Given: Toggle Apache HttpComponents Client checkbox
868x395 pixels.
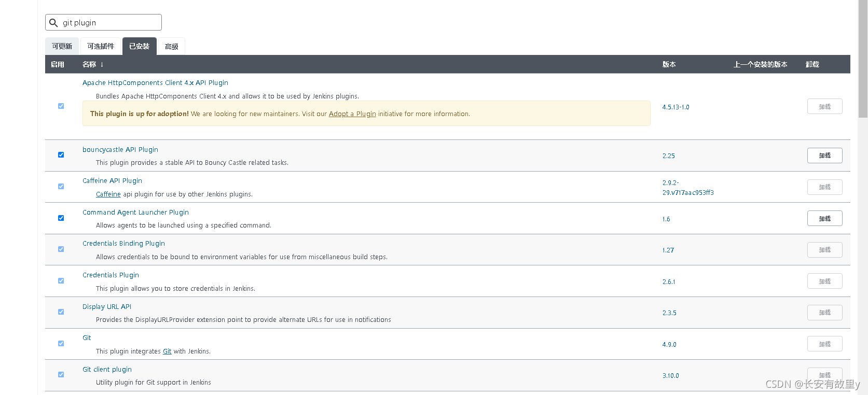Looking at the screenshot, I should point(61,106).
